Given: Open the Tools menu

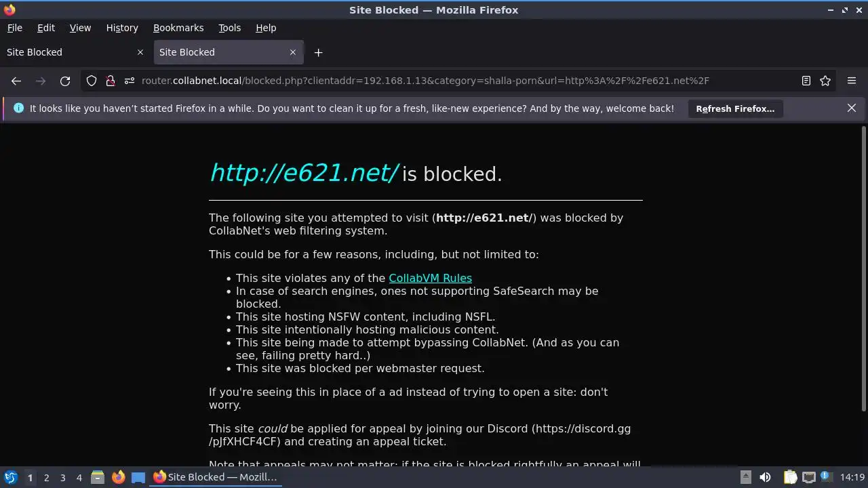Looking at the screenshot, I should pos(229,28).
